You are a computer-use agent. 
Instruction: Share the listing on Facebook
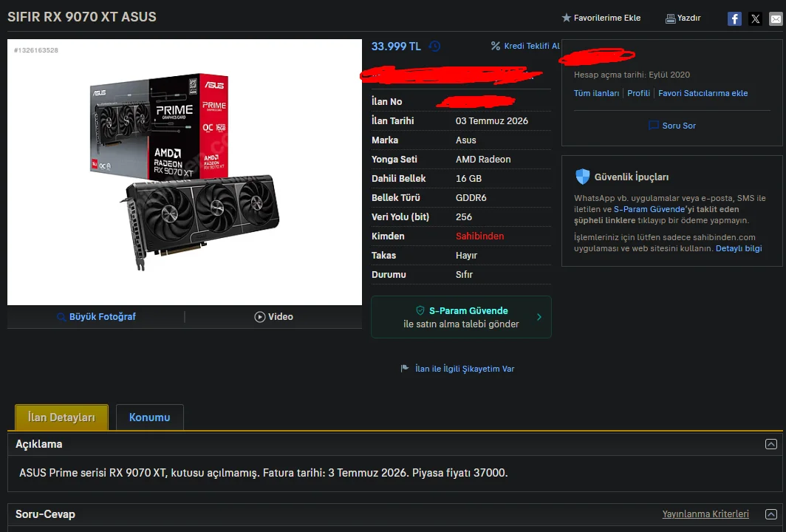pyautogui.click(x=734, y=19)
